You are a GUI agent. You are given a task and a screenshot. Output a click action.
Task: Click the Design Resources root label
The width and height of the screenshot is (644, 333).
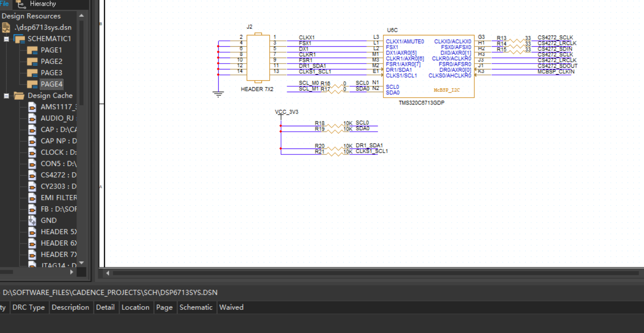click(x=31, y=16)
